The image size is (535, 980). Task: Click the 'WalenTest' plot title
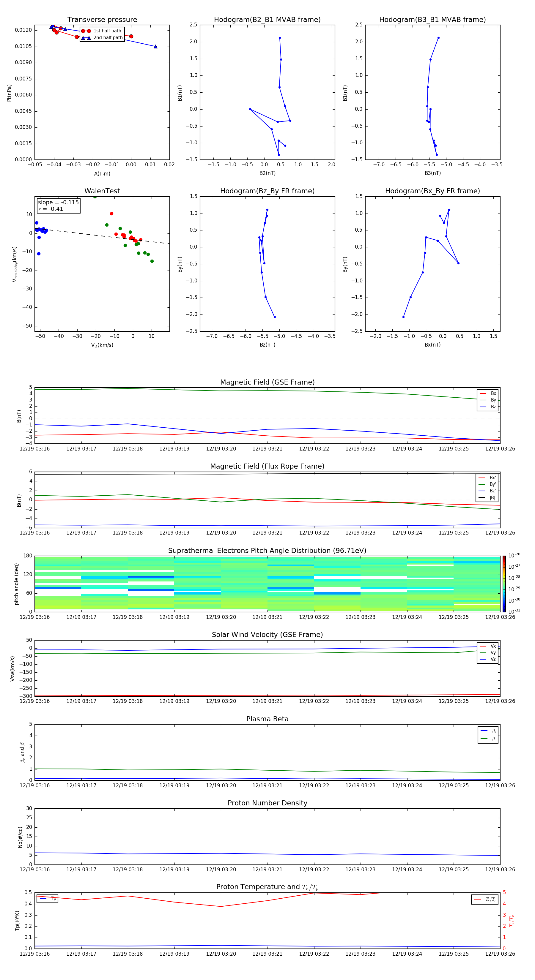[x=102, y=191]
